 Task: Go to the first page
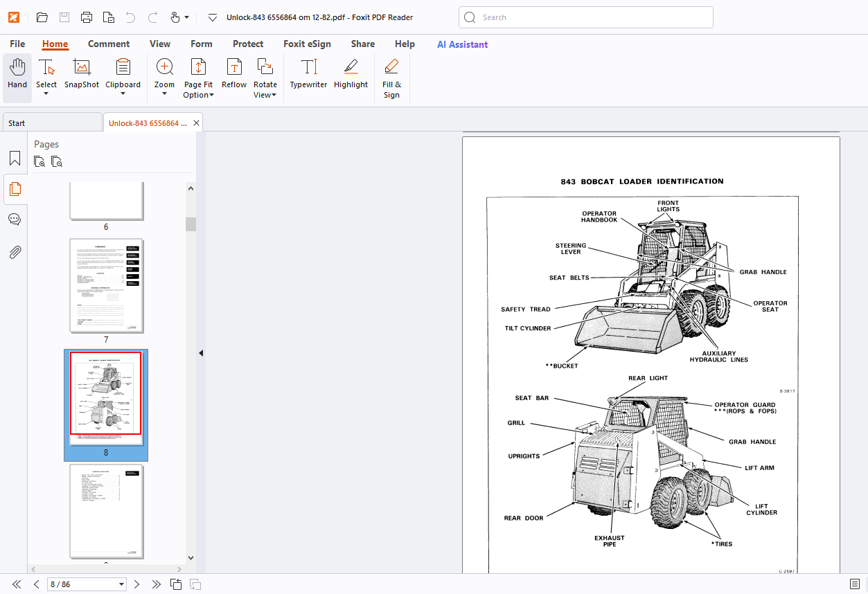pyautogui.click(x=17, y=584)
